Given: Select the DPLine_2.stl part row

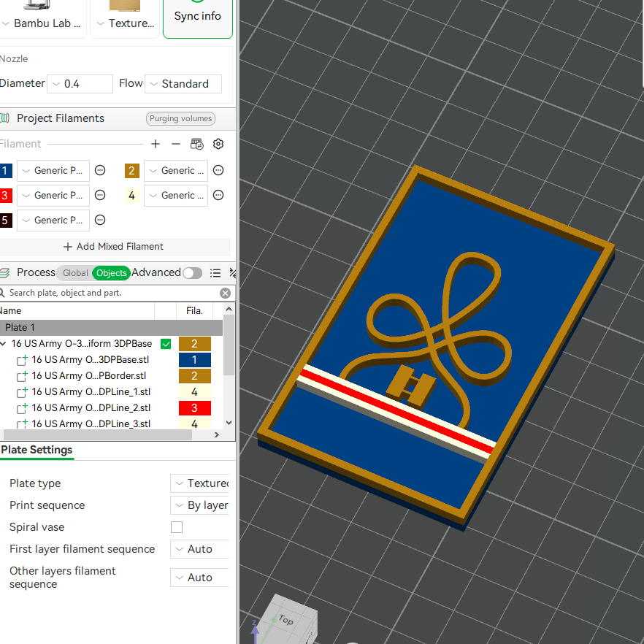Looking at the screenshot, I should [91, 408].
